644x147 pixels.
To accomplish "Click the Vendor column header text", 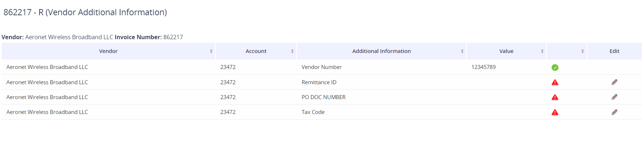I will [x=108, y=51].
